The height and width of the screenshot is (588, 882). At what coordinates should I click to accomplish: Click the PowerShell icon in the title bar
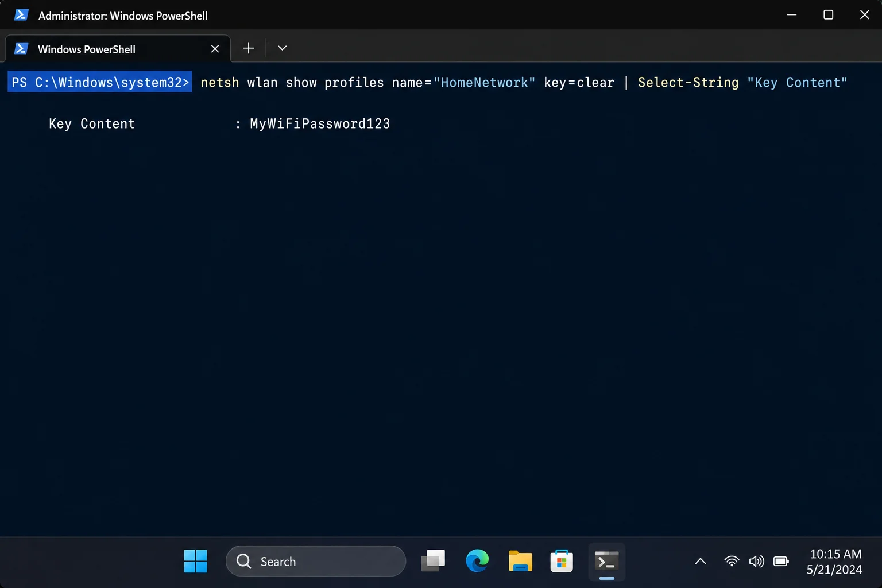tap(21, 15)
